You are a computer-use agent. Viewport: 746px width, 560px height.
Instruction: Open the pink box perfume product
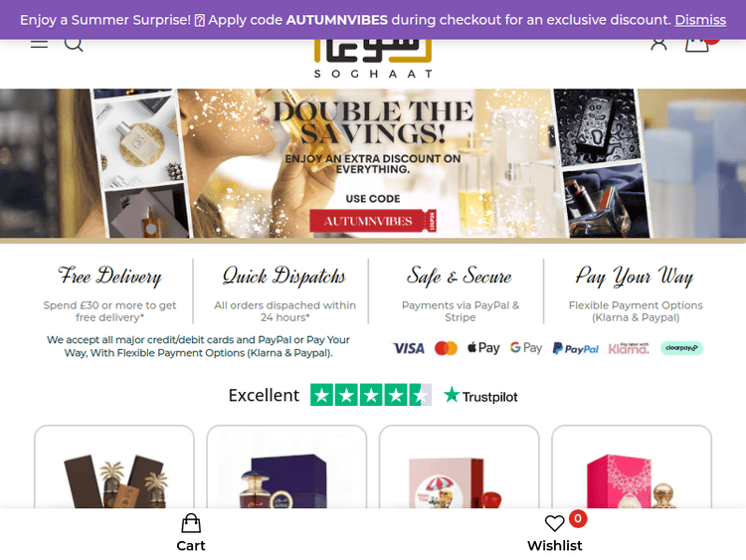[x=632, y=467]
